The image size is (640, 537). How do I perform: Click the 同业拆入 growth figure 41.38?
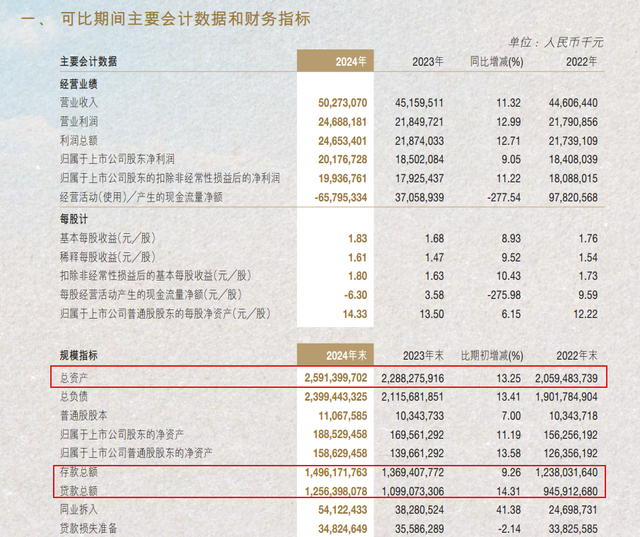[x=508, y=510]
